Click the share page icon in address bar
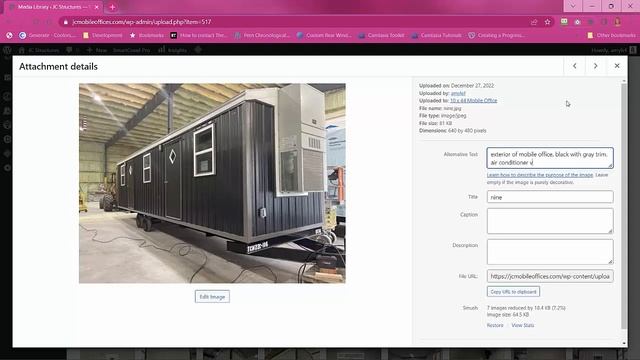 (x=534, y=22)
